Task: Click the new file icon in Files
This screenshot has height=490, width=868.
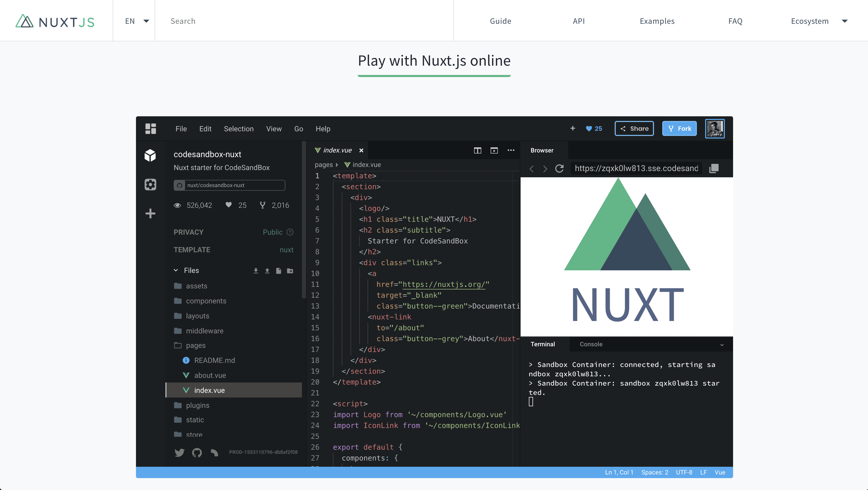Action: coord(278,271)
